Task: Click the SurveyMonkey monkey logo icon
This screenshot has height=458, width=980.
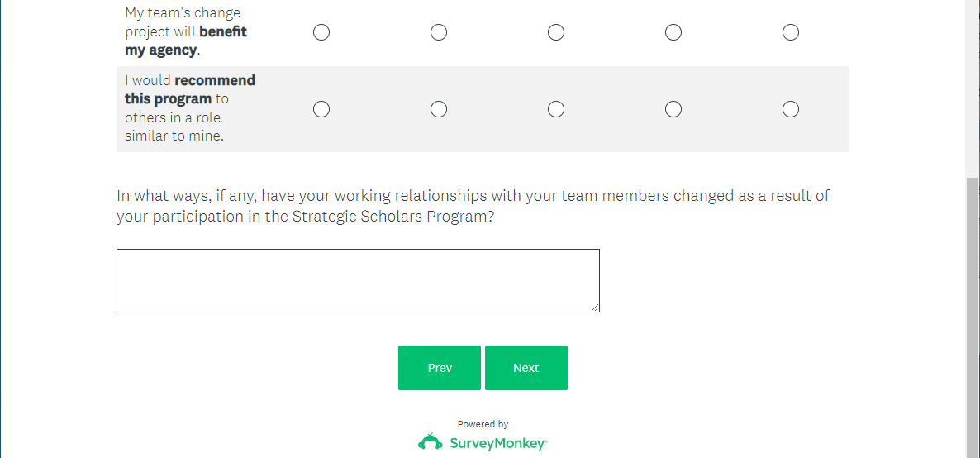Action: pos(431,442)
